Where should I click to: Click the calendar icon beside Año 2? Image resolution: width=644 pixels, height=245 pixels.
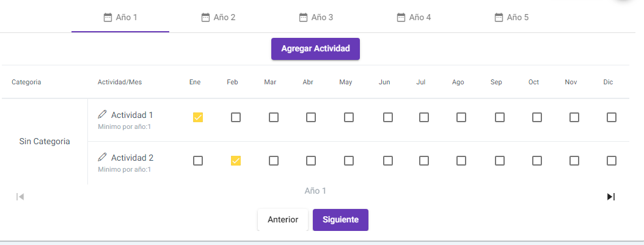[x=205, y=17]
